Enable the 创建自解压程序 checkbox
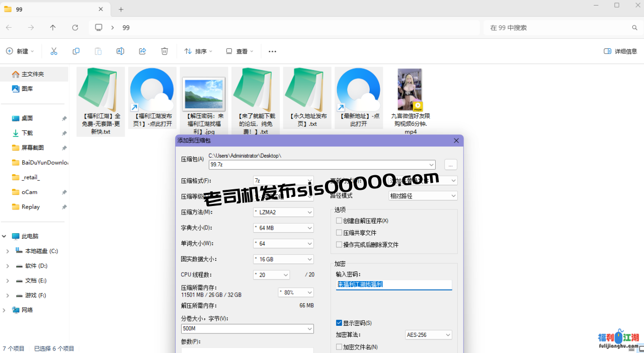The height and width of the screenshot is (353, 644). point(339,221)
